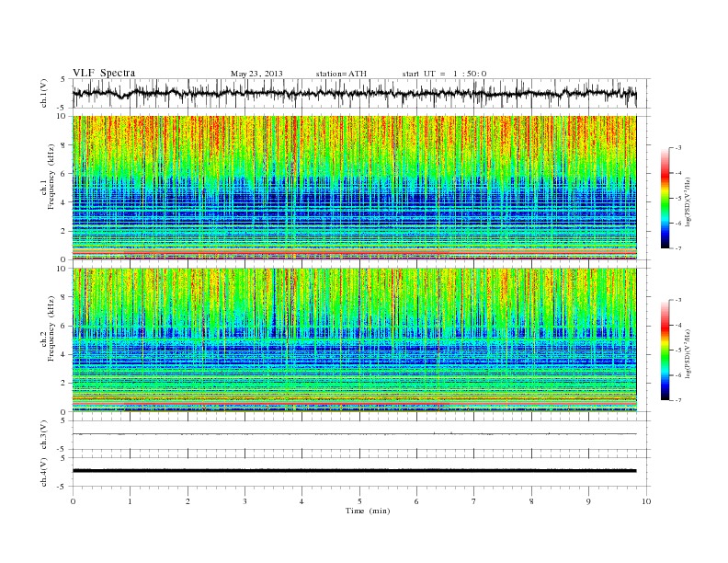Image resolution: width=728 pixels, height=563 pixels.
Task: Click the ch.3(V) axis label
Action: tap(44, 435)
